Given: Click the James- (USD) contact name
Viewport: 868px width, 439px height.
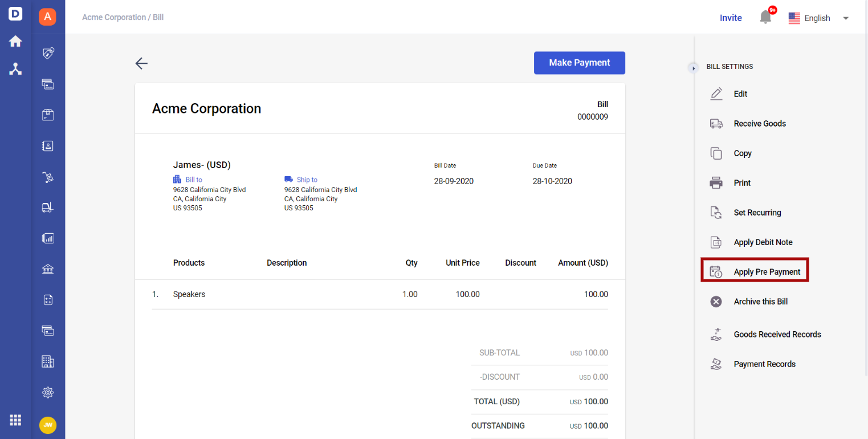Looking at the screenshot, I should click(202, 165).
